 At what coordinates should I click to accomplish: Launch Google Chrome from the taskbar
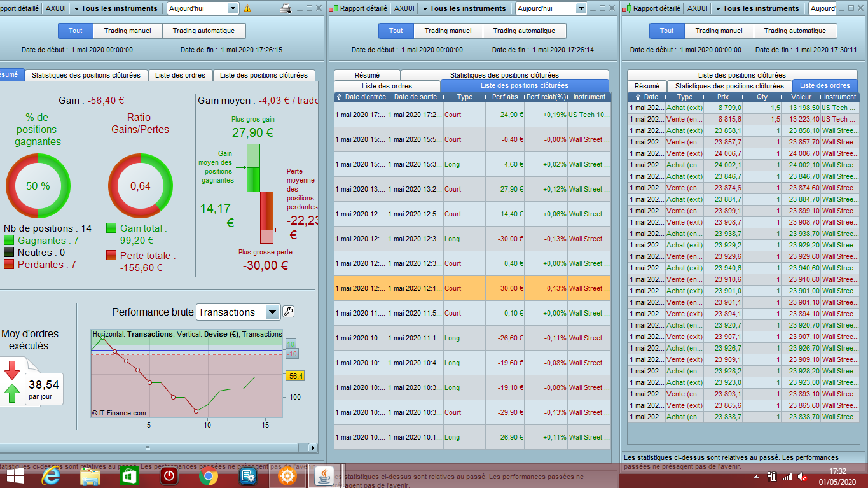(x=208, y=476)
